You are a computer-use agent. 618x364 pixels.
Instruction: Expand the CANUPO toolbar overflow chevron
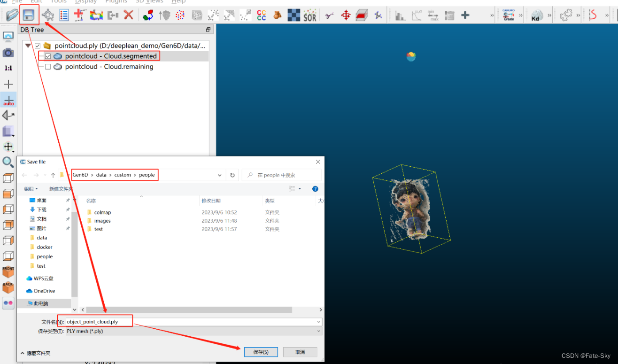[x=521, y=15]
